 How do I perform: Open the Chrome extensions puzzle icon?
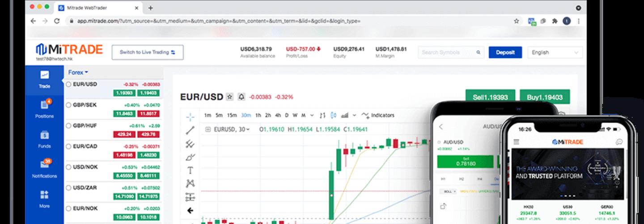coord(555,21)
